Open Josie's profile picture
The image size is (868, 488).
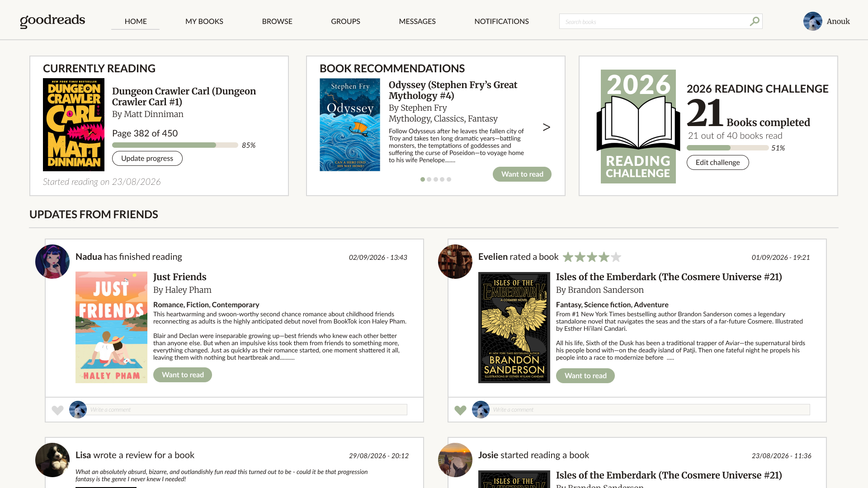[455, 460]
